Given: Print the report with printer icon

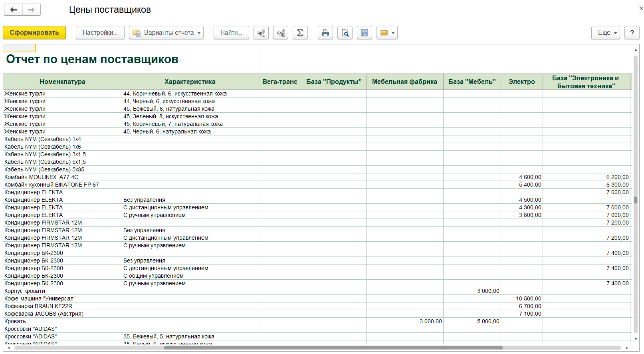Looking at the screenshot, I should 325,33.
